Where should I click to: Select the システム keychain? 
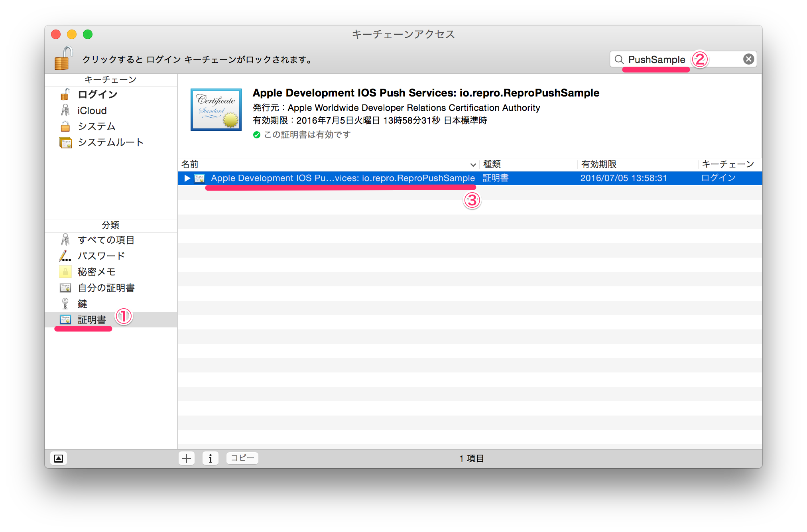(110, 126)
